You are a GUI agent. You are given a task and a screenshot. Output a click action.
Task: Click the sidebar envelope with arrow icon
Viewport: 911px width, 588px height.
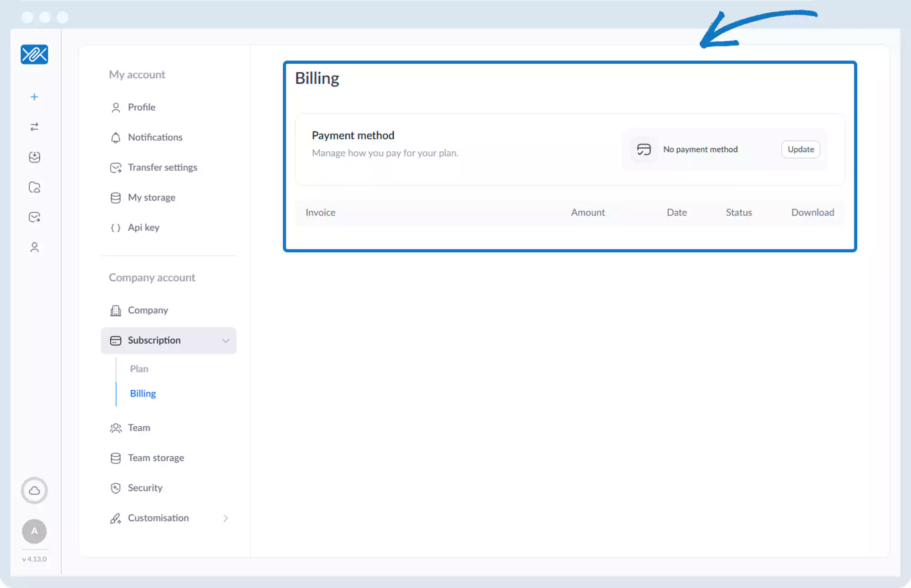point(34,217)
